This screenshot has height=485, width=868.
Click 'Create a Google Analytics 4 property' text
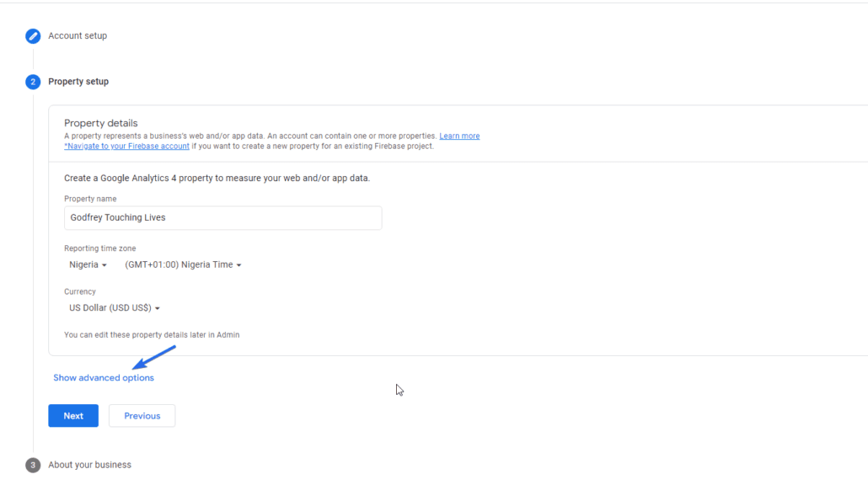click(x=217, y=178)
